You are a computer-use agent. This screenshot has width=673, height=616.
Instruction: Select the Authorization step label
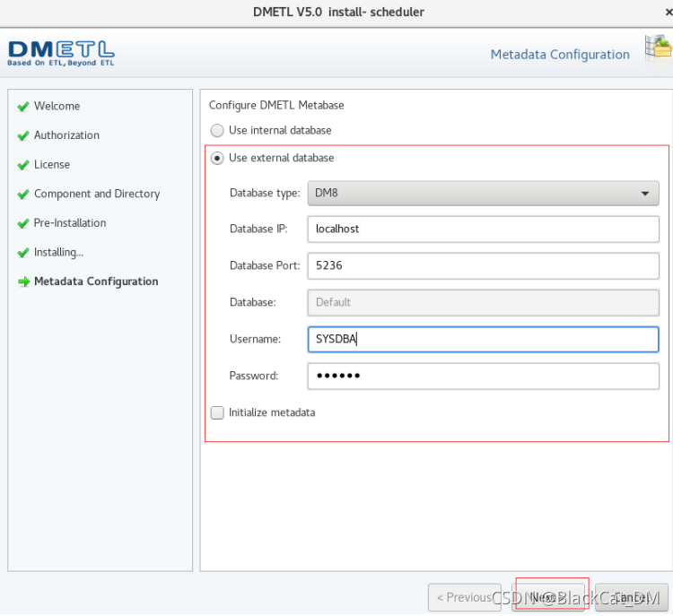[66, 135]
